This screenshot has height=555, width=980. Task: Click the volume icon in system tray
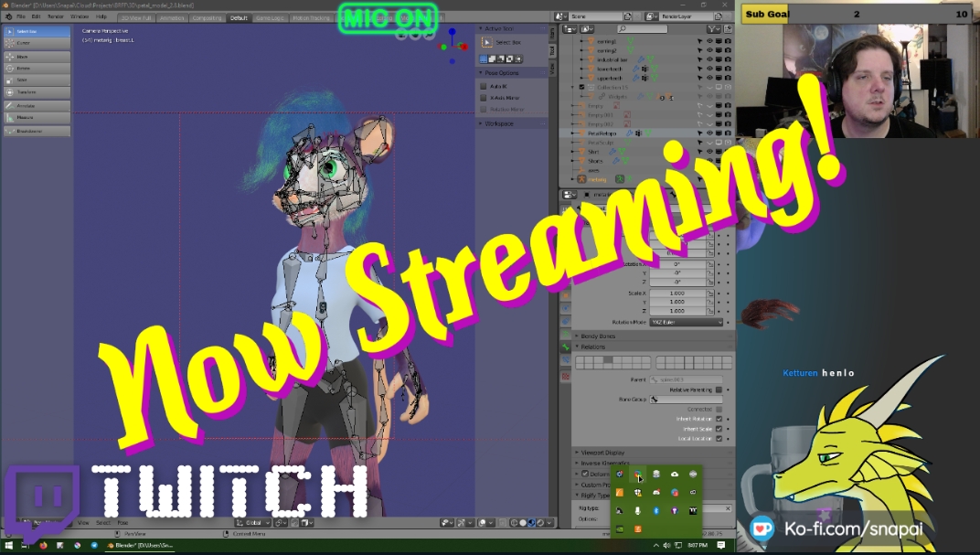point(666,545)
